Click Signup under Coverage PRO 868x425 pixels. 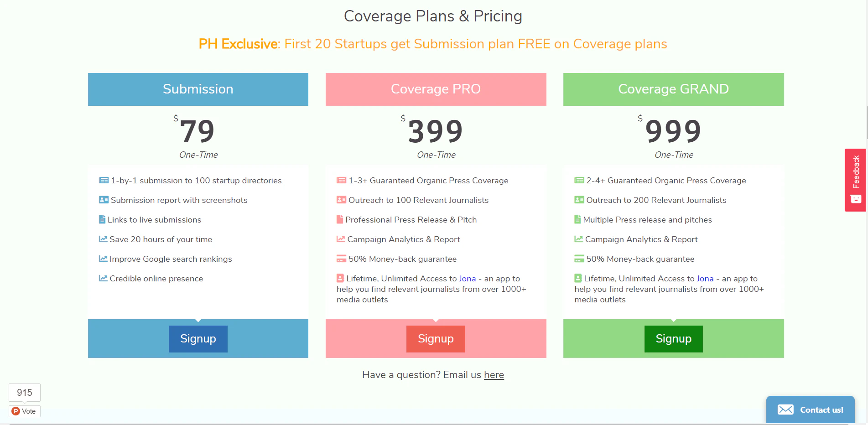(435, 339)
